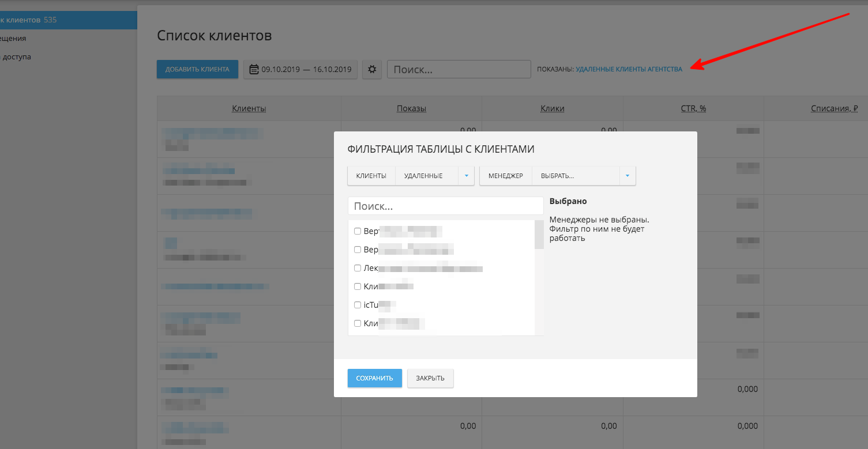Open 'Удаленные клиенты агентства' filter link

click(x=629, y=69)
